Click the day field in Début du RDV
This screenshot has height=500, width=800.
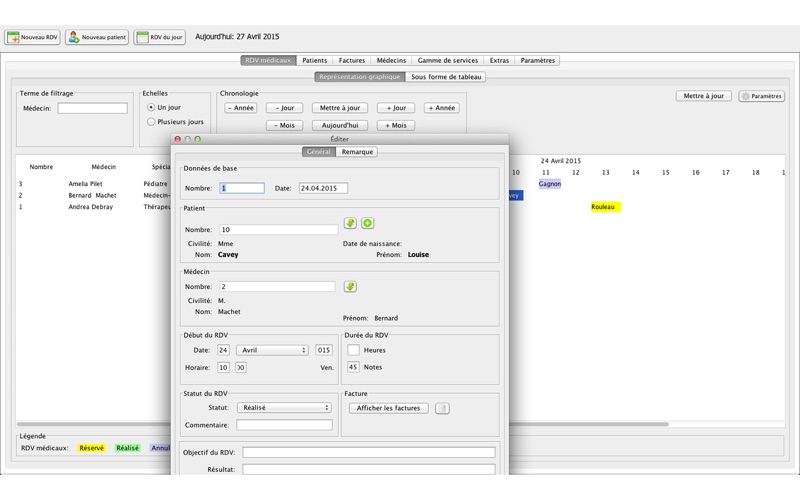click(223, 350)
